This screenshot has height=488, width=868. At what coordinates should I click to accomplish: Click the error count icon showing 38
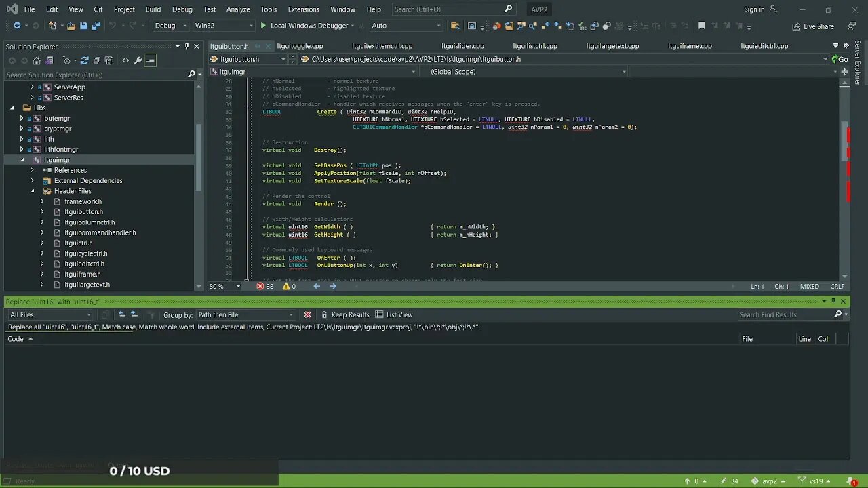click(265, 286)
